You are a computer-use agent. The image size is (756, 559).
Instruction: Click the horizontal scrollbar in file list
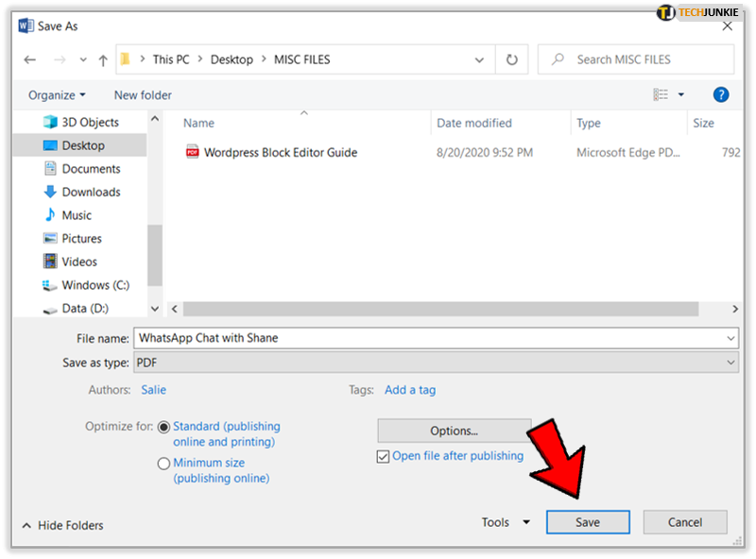[439, 309]
